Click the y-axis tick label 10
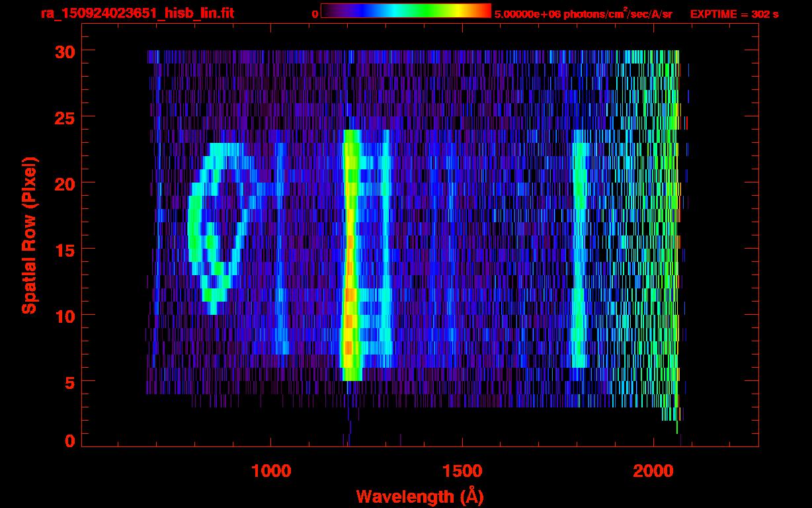 pos(65,316)
